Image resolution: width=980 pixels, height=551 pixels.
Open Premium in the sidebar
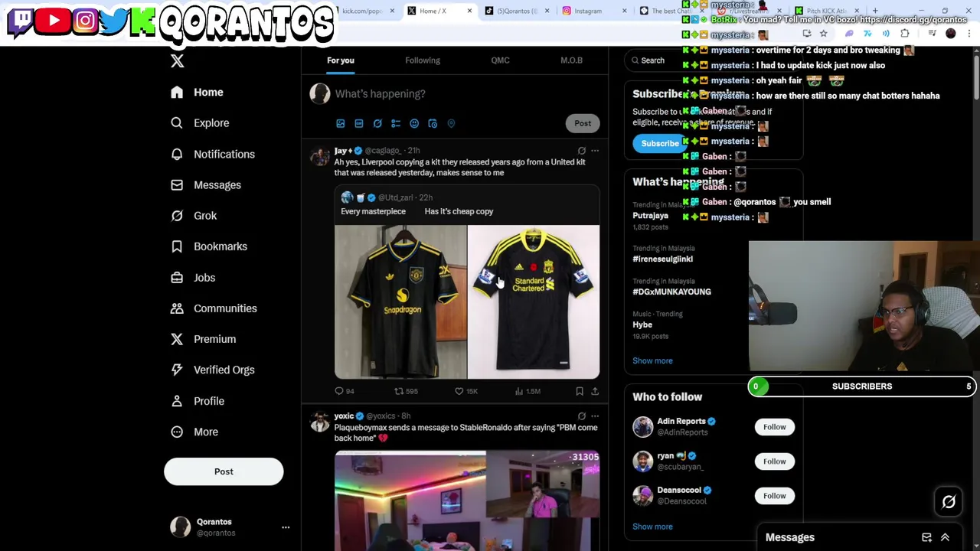[203, 338]
